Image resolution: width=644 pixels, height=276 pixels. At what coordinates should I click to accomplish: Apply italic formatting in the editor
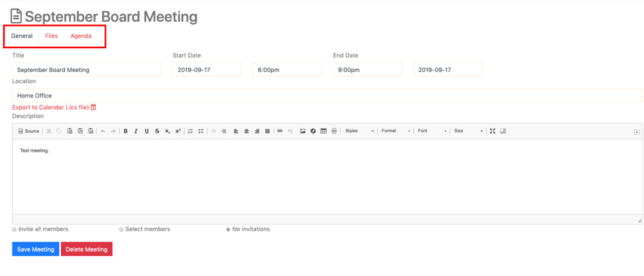click(136, 131)
